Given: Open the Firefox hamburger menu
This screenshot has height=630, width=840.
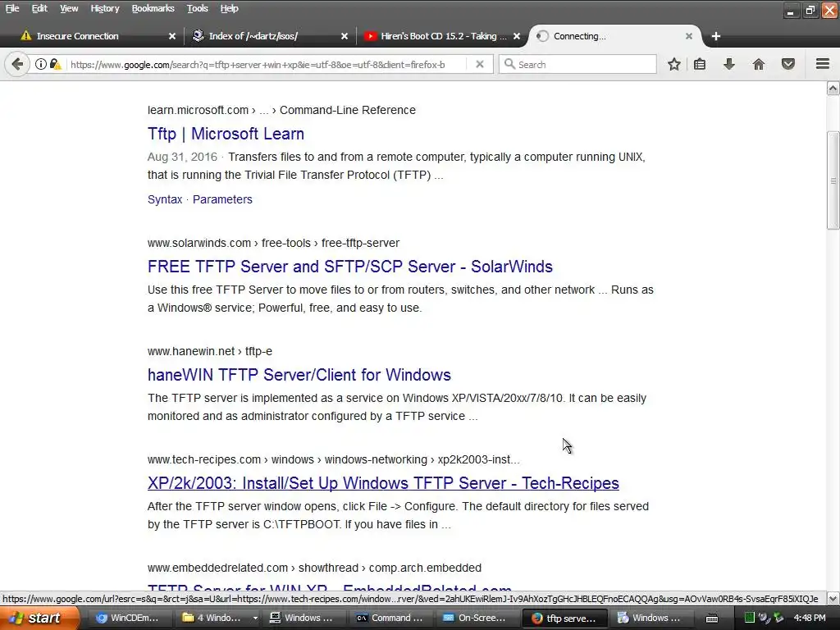Looking at the screenshot, I should (823, 64).
